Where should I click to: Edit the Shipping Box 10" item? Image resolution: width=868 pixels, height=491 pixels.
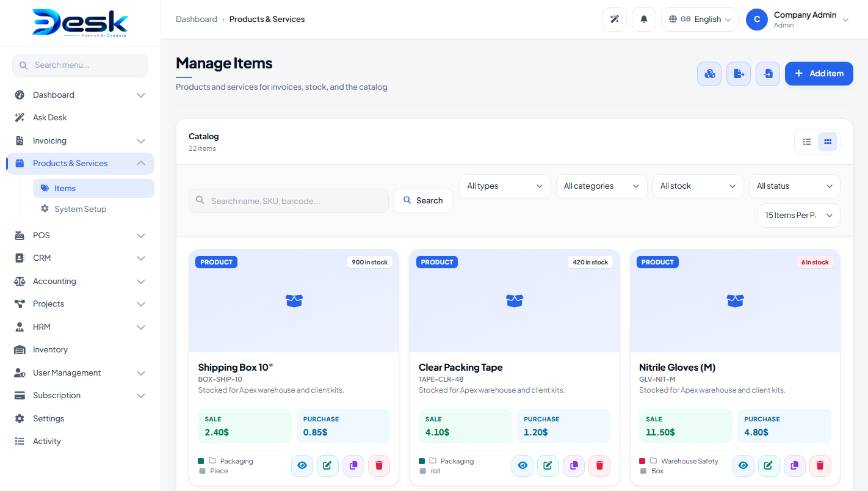328,466
